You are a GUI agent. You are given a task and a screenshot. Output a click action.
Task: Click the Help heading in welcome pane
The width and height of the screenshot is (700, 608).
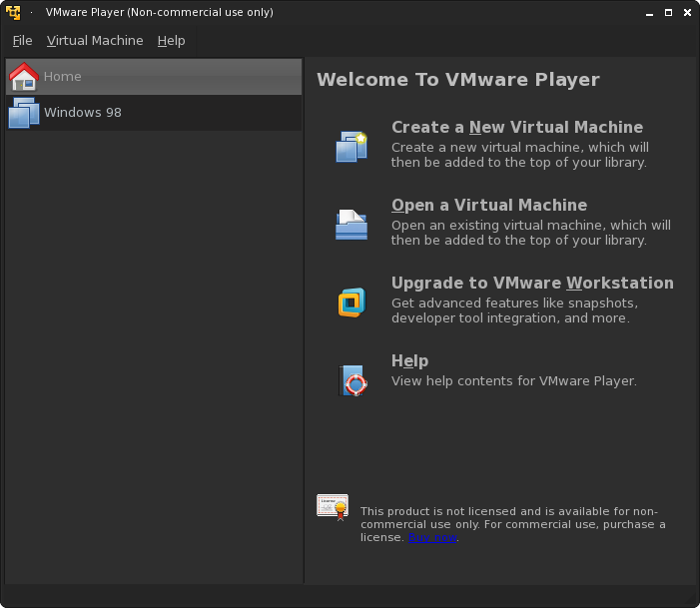click(x=409, y=361)
